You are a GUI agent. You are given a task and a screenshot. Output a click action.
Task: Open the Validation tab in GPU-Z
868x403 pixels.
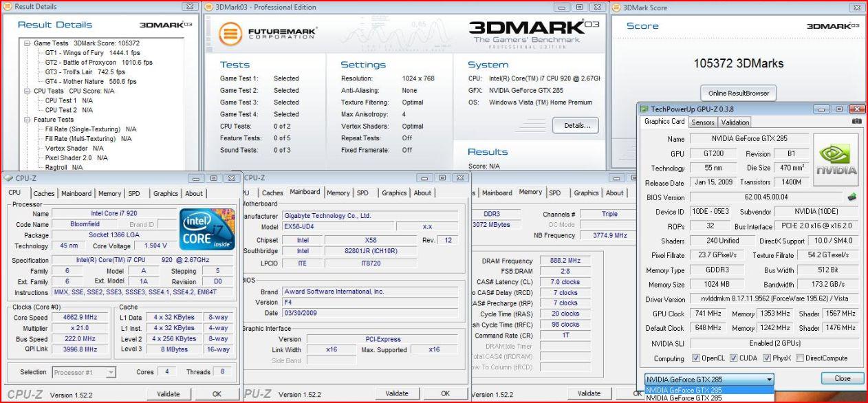[735, 122]
